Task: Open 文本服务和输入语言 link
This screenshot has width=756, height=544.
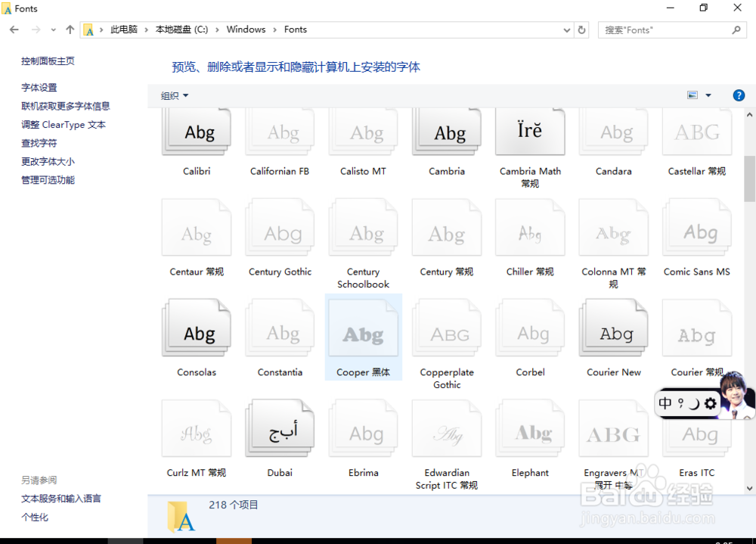Action: click(61, 499)
